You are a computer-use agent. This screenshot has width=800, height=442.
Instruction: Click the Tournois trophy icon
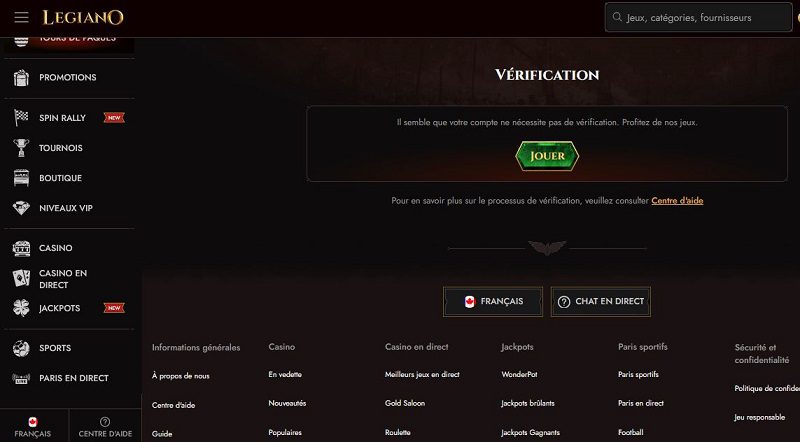[x=21, y=148]
